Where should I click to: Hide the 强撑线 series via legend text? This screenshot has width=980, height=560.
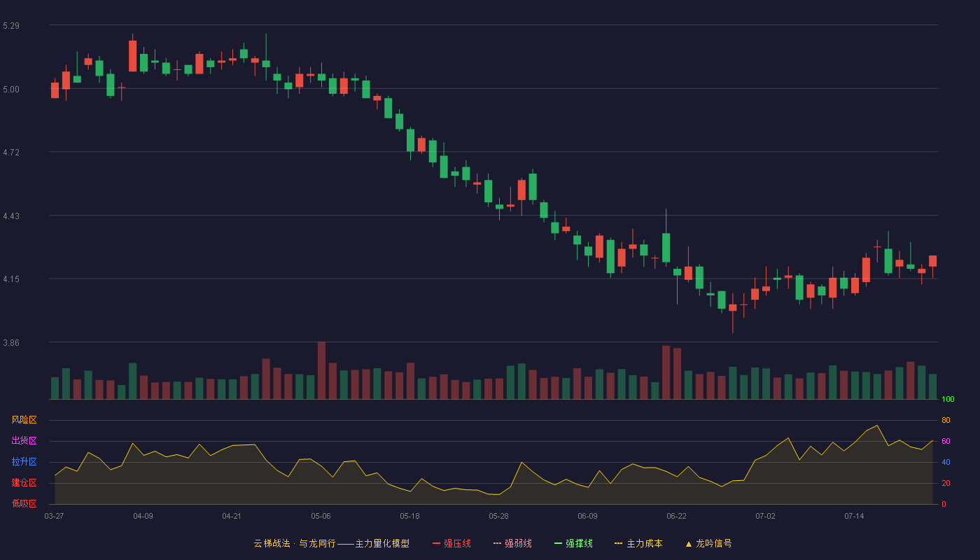tap(579, 543)
